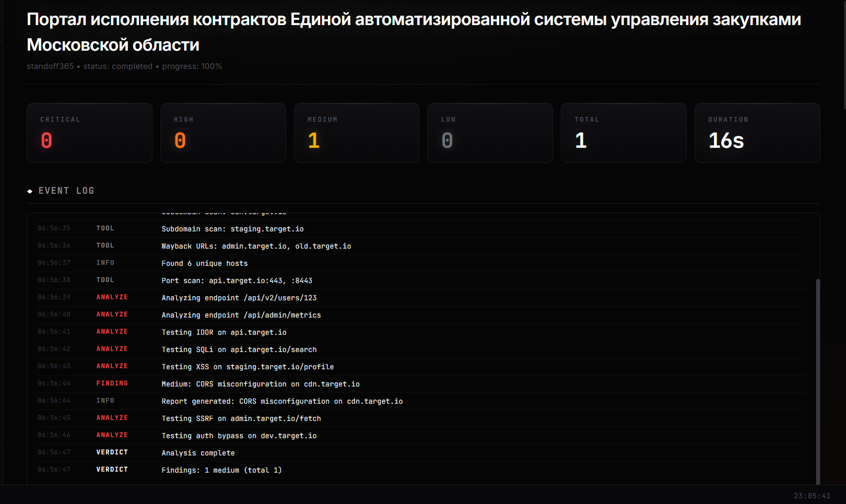This screenshot has width=846, height=504.
Task: Select 'Testing SQLi on api.target.io/search' row
Action: (x=421, y=349)
